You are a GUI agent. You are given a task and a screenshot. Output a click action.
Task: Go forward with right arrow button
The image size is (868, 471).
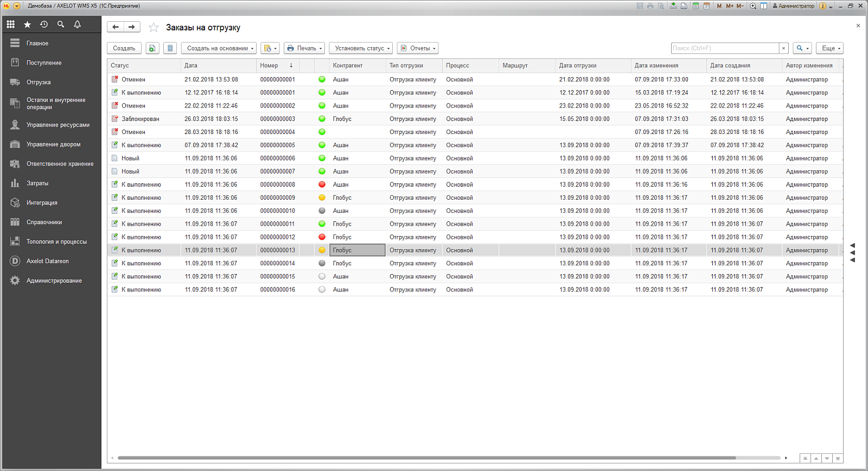(x=132, y=27)
